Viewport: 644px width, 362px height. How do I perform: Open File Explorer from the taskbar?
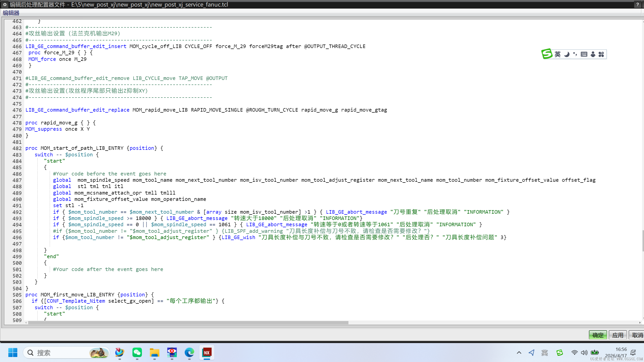(x=154, y=352)
